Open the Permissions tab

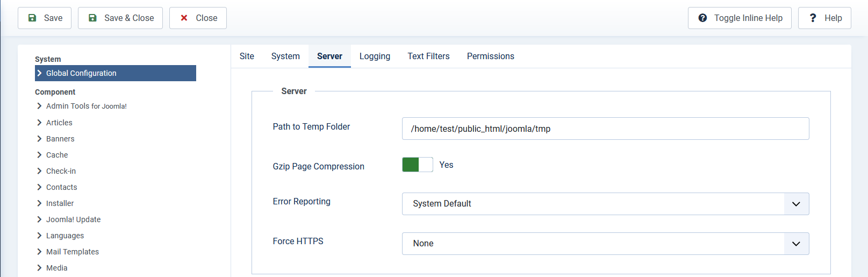(490, 56)
